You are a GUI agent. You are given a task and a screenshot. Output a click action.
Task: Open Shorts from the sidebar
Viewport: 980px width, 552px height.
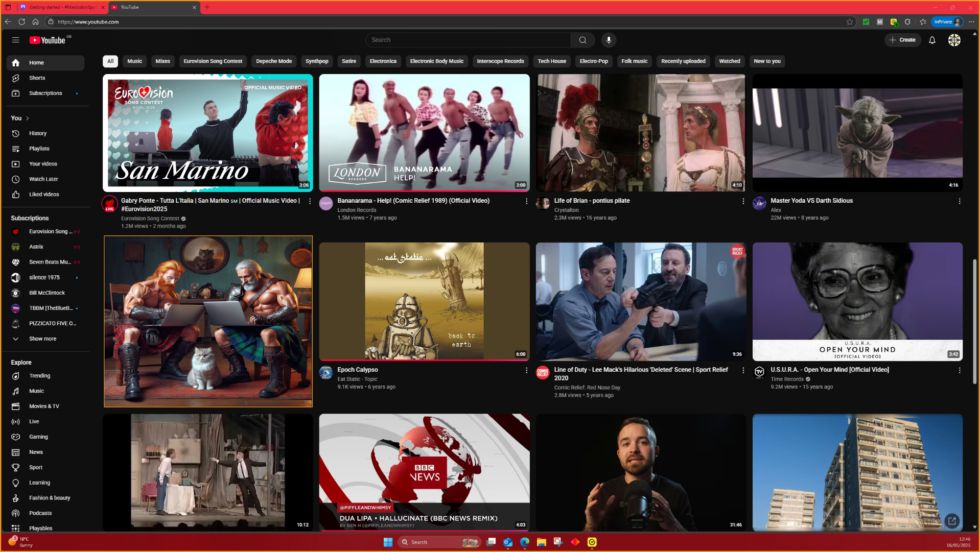(37, 78)
